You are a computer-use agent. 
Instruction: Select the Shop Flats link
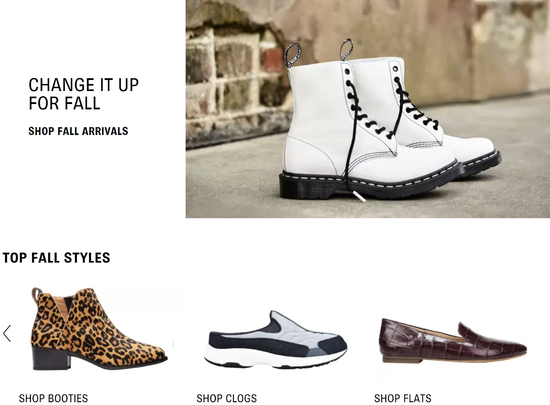click(403, 398)
